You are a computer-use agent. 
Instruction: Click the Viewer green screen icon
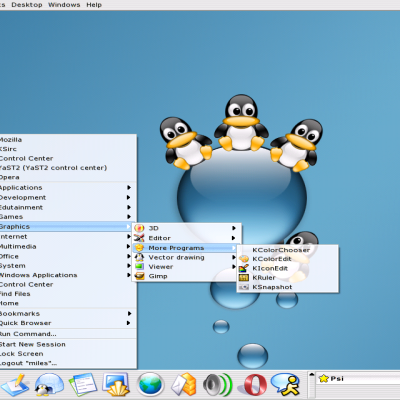(139, 267)
